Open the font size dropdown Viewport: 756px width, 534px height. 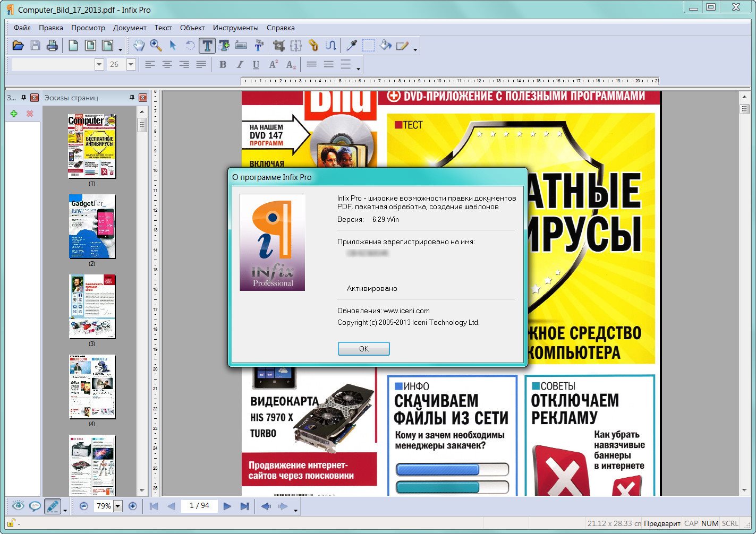point(131,65)
